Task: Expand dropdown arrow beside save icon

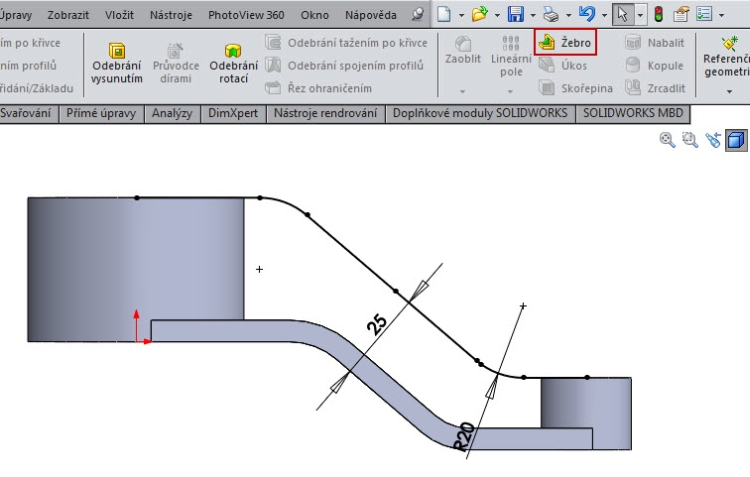Action: tap(533, 15)
